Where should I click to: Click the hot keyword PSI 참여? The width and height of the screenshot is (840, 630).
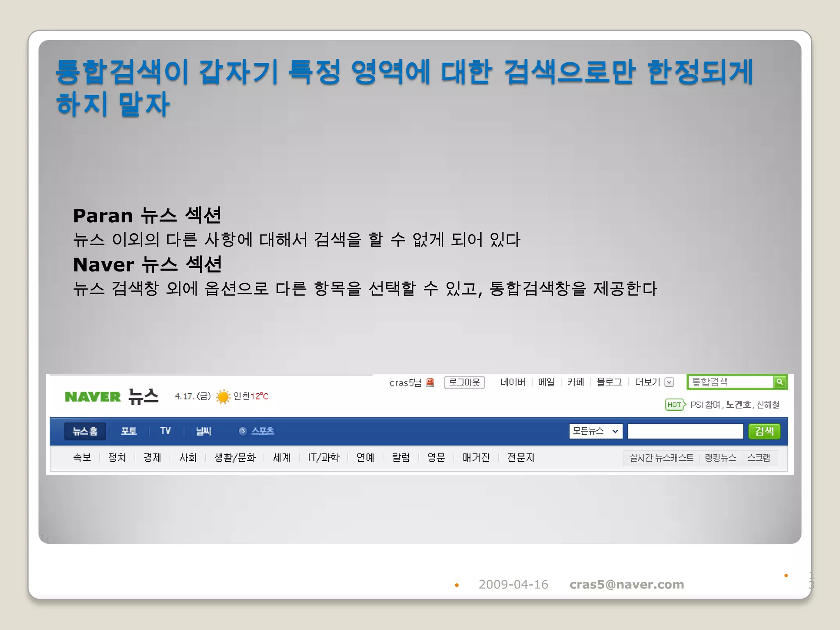point(705,405)
